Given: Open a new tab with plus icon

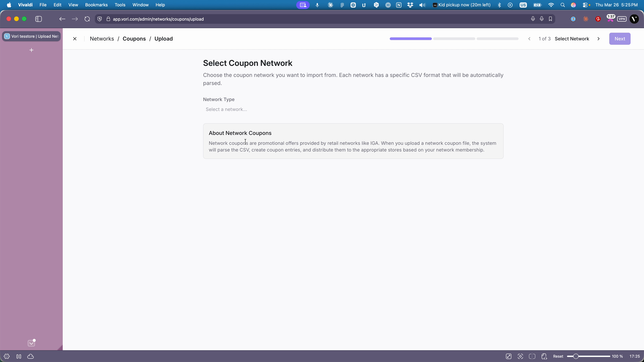Looking at the screenshot, I should click(x=32, y=50).
